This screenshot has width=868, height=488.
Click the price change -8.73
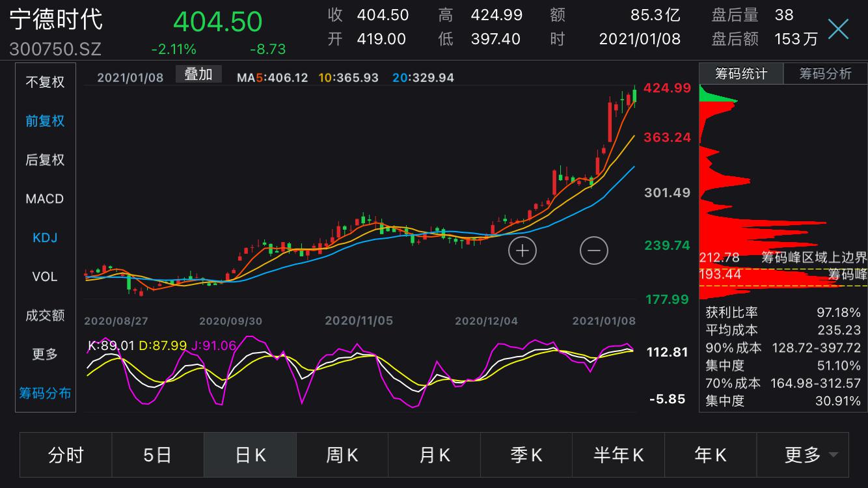pyautogui.click(x=267, y=49)
